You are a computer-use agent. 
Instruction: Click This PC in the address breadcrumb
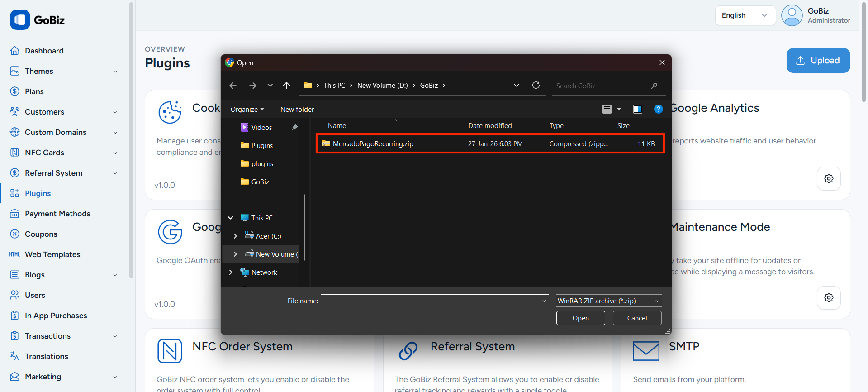[334, 86]
